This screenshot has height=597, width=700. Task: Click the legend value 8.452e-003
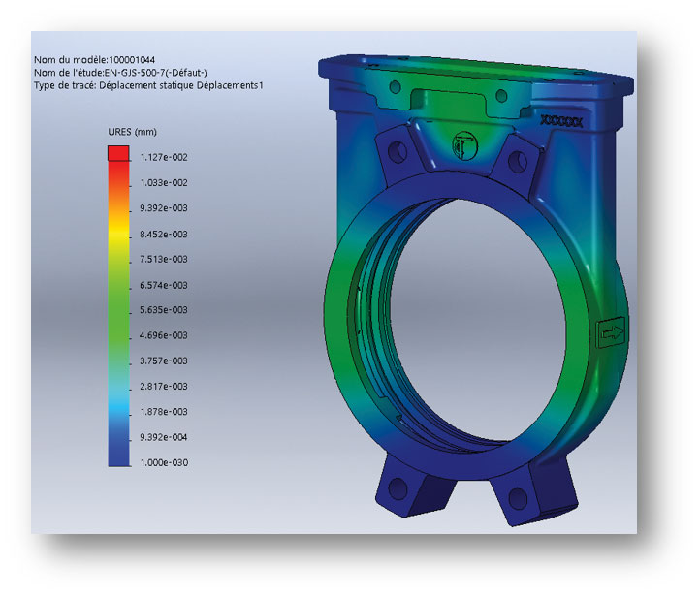pyautogui.click(x=164, y=234)
